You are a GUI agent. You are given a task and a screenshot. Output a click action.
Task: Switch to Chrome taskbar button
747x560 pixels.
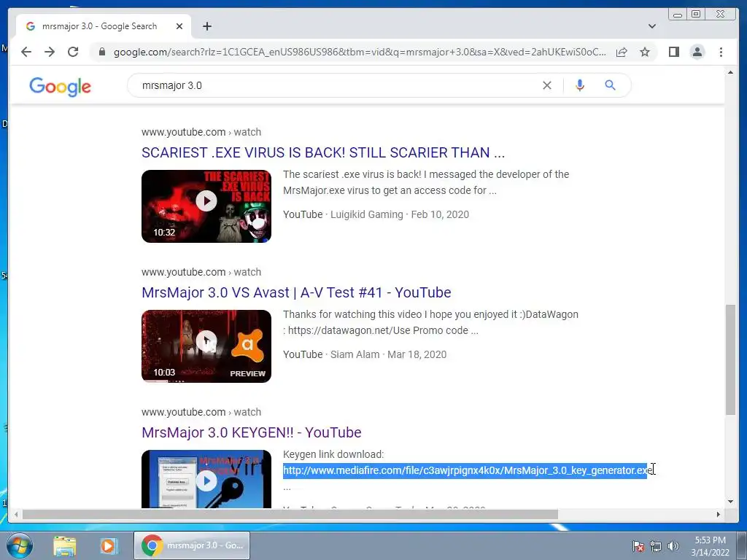[x=192, y=545]
